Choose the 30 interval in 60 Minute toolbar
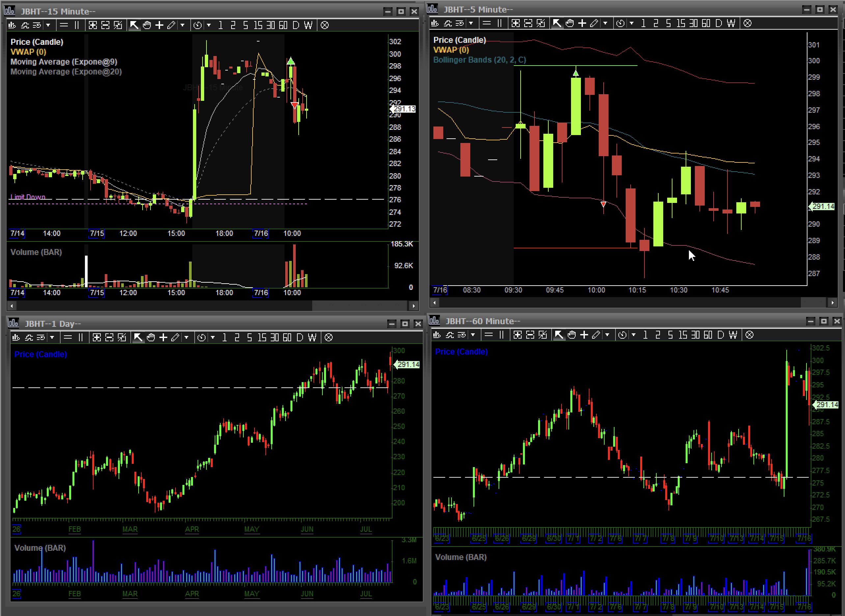This screenshot has width=845, height=616. 695,335
